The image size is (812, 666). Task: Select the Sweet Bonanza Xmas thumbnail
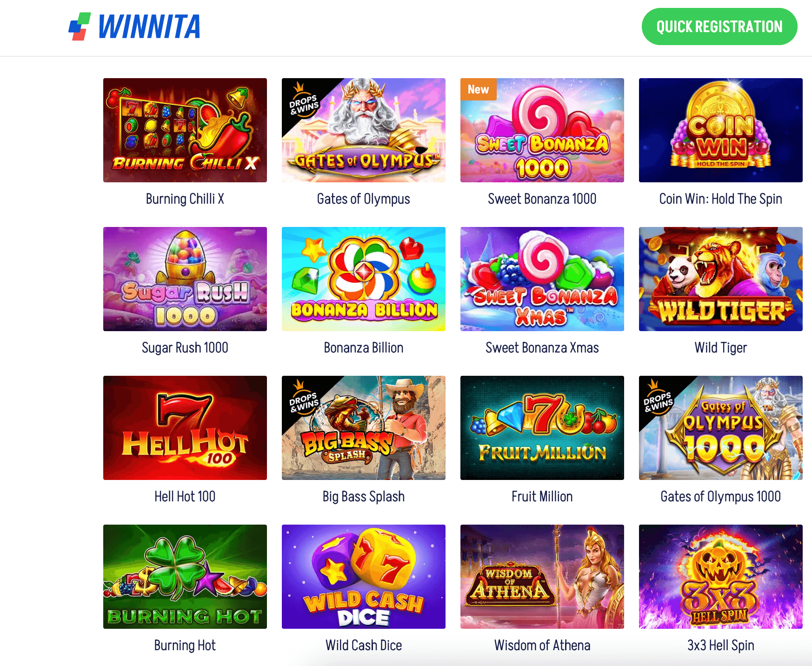[542, 279]
